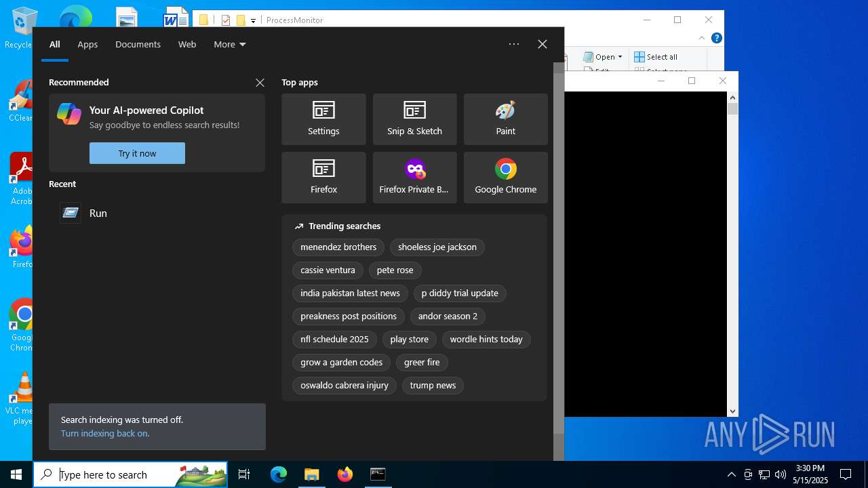Select 'wordle hints today' chip

[486, 340]
